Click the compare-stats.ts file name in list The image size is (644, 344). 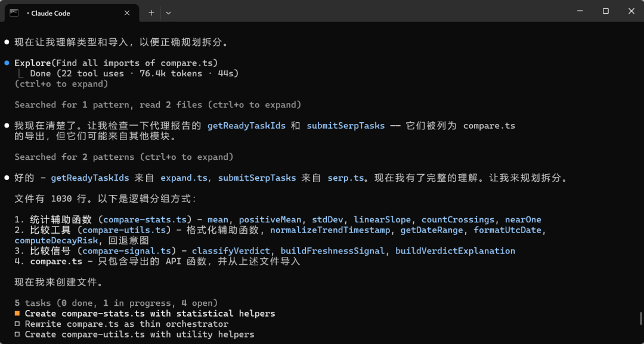coord(145,219)
